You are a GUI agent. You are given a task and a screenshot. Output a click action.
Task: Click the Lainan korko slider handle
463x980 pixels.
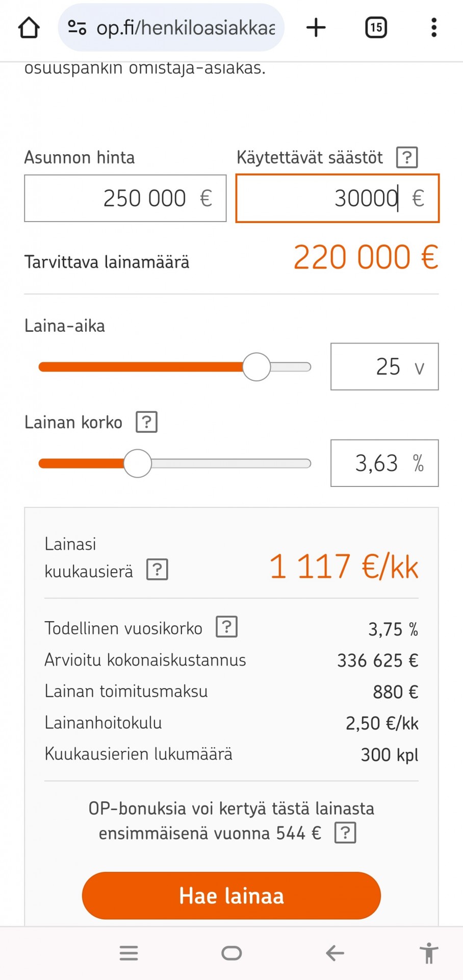[x=138, y=463]
